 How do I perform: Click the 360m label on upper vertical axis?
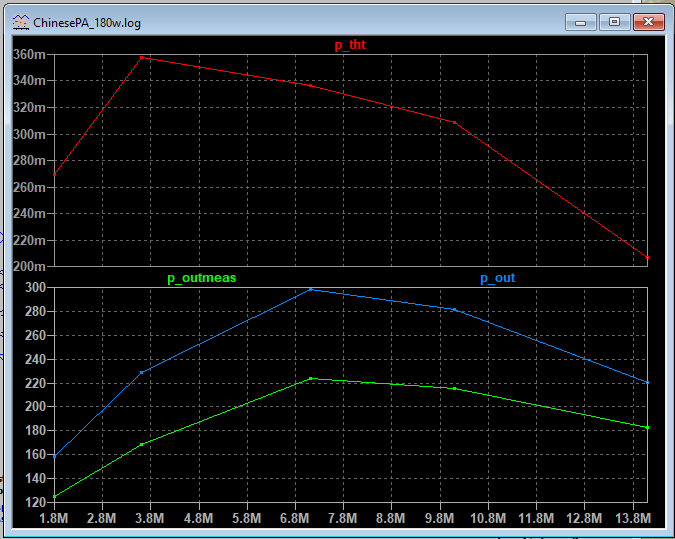(31, 54)
